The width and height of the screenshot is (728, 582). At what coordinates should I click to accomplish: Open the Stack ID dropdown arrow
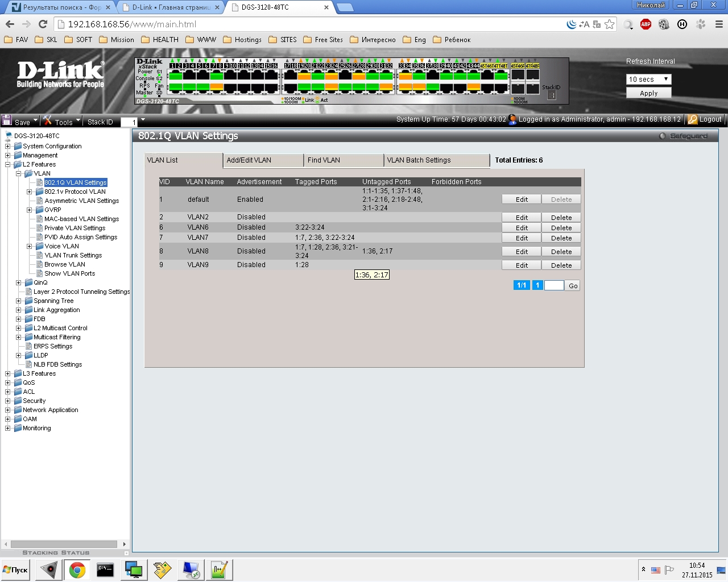[143, 120]
